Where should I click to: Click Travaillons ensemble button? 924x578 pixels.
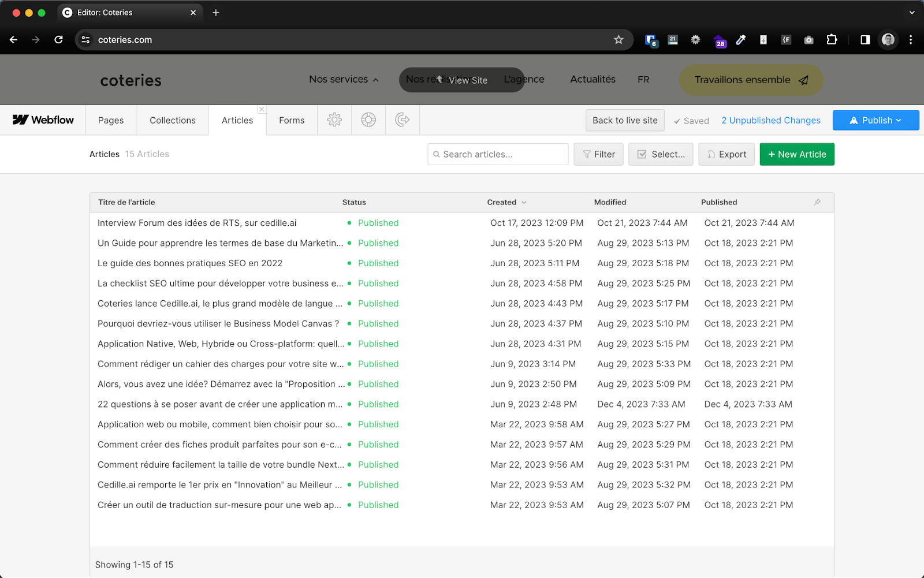751,80
